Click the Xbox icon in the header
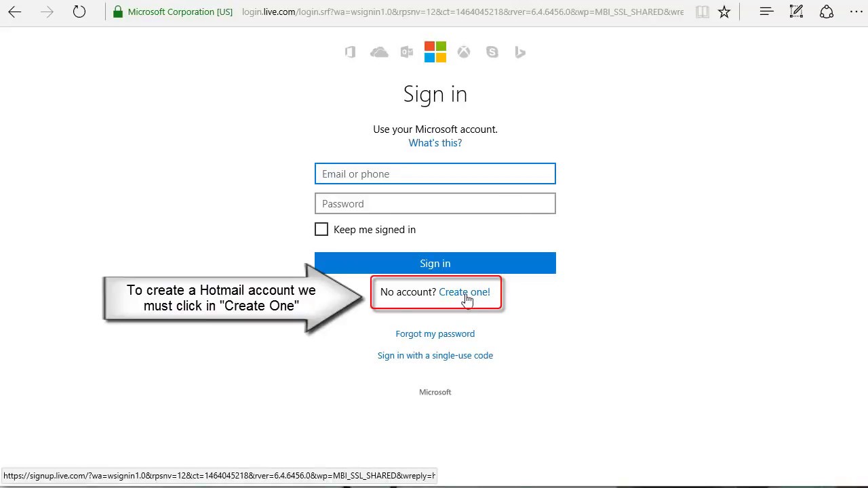The height and width of the screenshot is (488, 868). point(464,52)
